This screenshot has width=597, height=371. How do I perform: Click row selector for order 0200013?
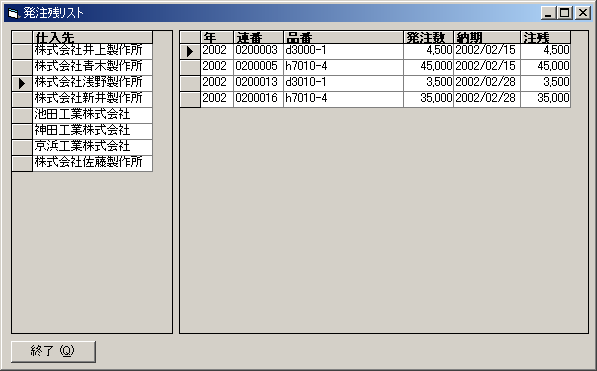coord(190,83)
